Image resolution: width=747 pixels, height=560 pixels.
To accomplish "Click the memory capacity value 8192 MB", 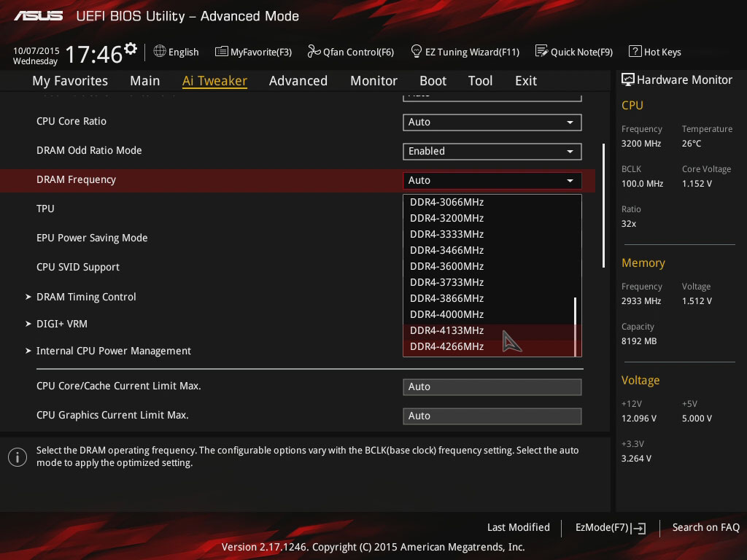I will coord(639,341).
